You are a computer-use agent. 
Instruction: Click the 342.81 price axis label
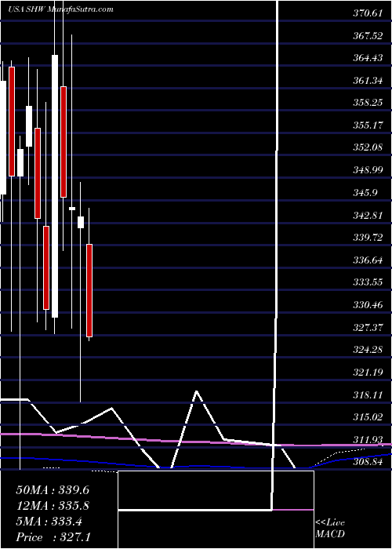(x=368, y=216)
